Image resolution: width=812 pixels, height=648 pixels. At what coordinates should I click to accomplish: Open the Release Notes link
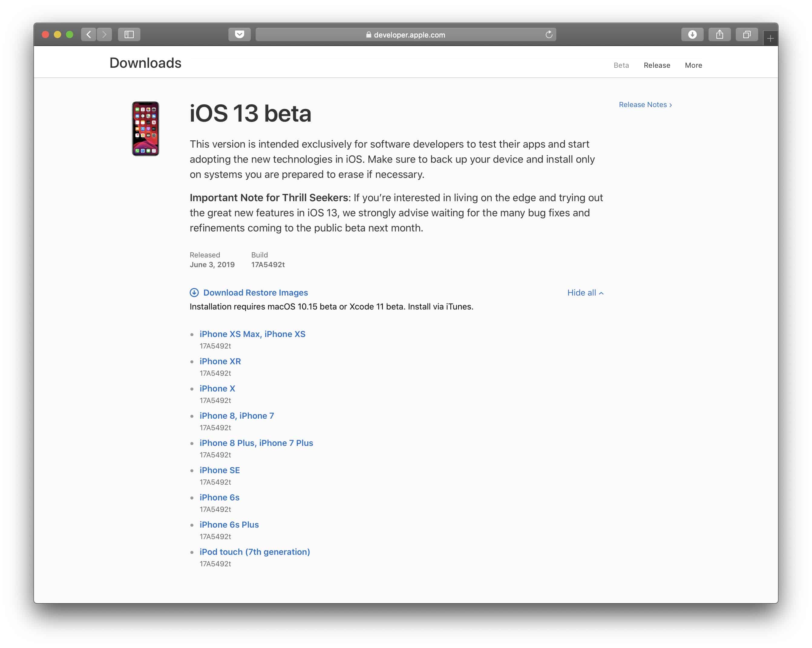point(645,105)
